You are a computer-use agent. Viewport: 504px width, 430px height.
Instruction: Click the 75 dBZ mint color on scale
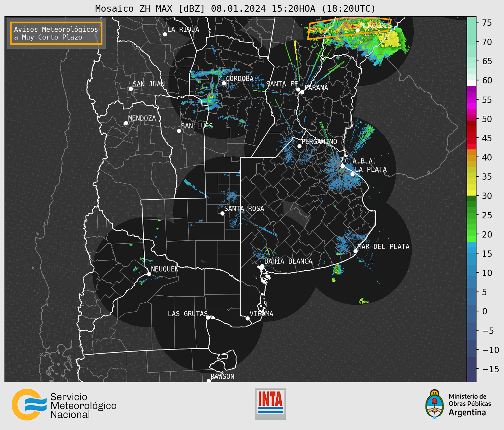tap(471, 23)
